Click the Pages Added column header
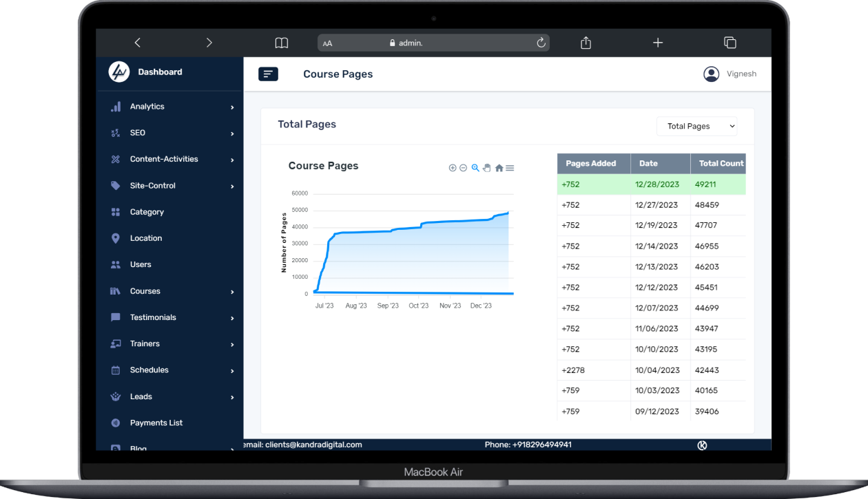868x499 pixels. pos(594,164)
